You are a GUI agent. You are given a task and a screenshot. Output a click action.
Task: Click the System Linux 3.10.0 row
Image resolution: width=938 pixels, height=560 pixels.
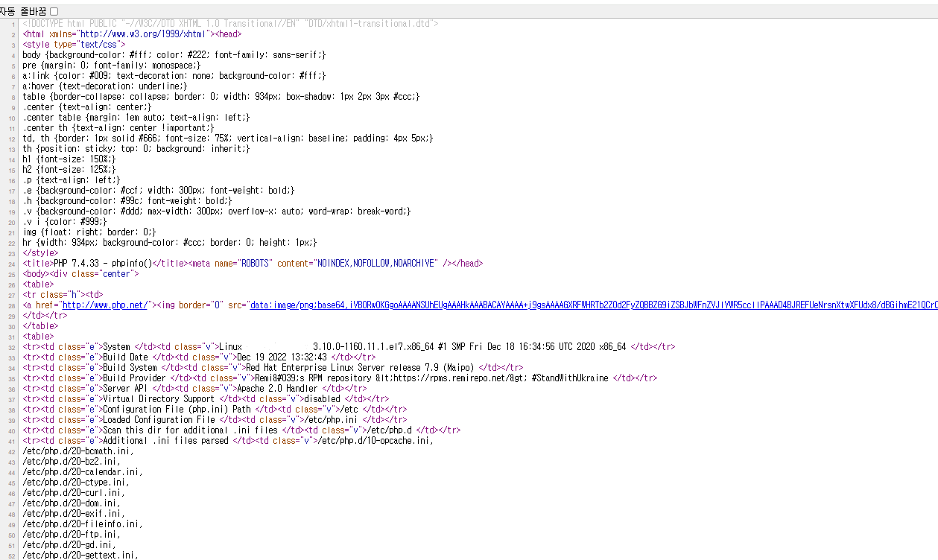(349, 347)
